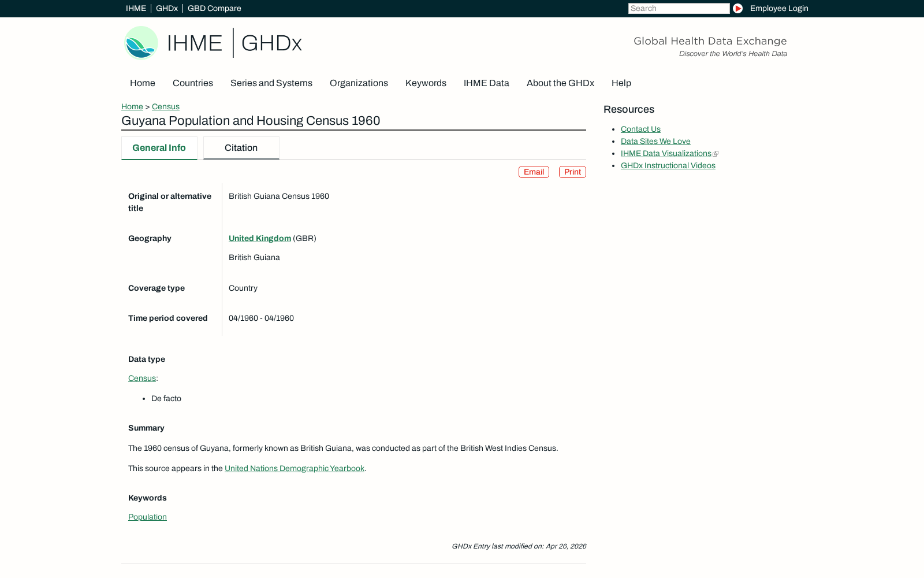Open About the GHDx menu

click(x=560, y=83)
